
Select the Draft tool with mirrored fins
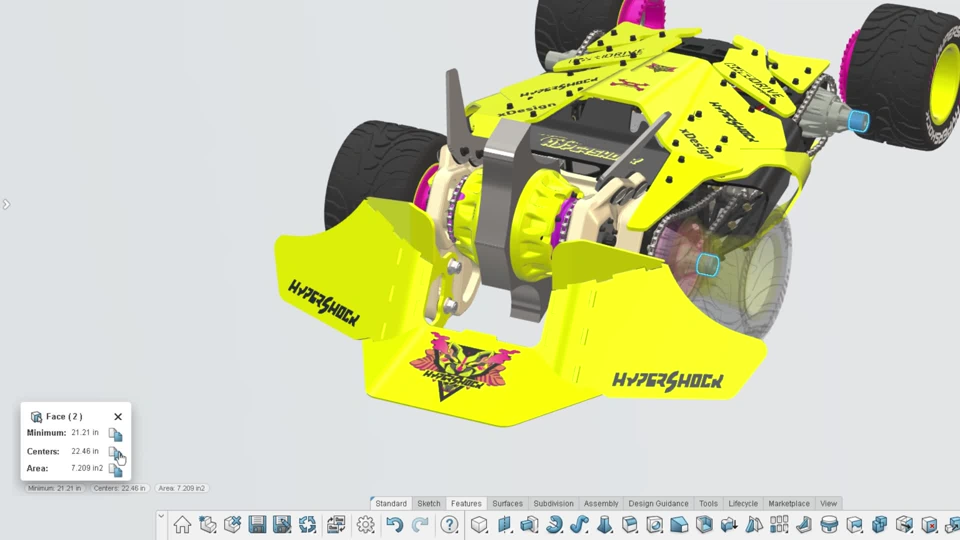[754, 525]
